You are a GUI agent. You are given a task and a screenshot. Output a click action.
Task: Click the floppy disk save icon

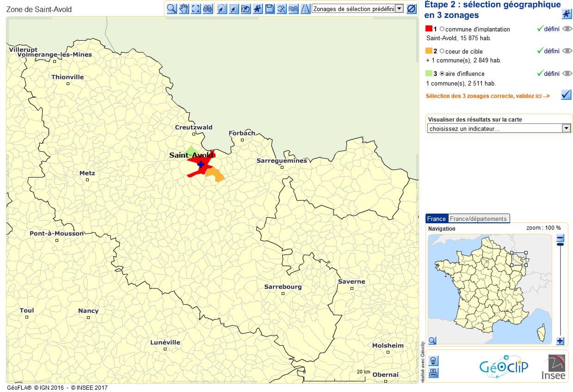click(270, 9)
